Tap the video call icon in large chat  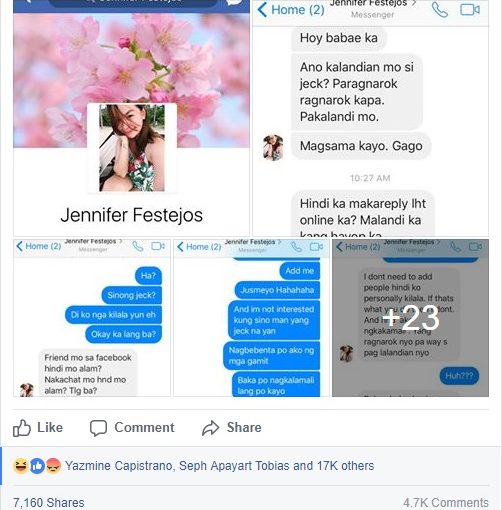coord(470,10)
